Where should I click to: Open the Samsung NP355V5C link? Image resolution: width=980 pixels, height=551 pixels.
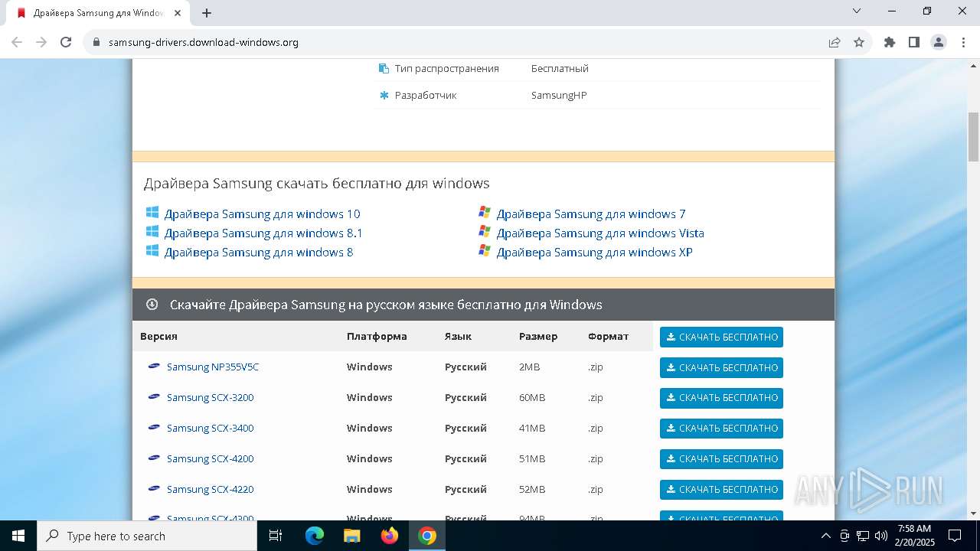point(213,367)
